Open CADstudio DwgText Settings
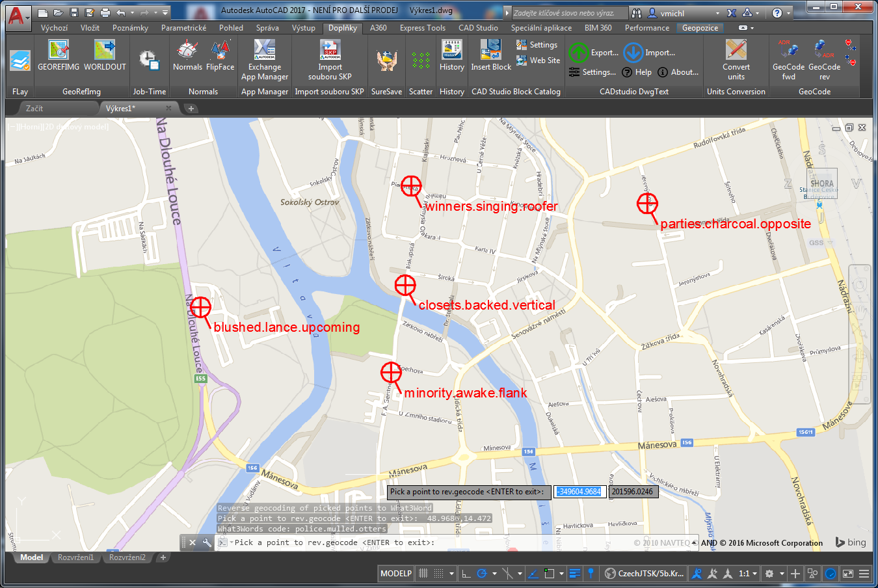Screen dimensions: 878x588 592,72
